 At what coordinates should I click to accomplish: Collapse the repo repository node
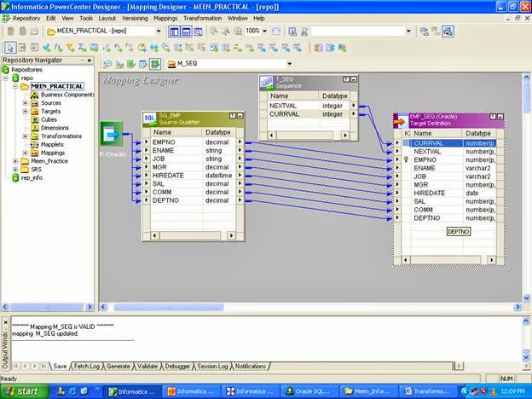(5, 78)
